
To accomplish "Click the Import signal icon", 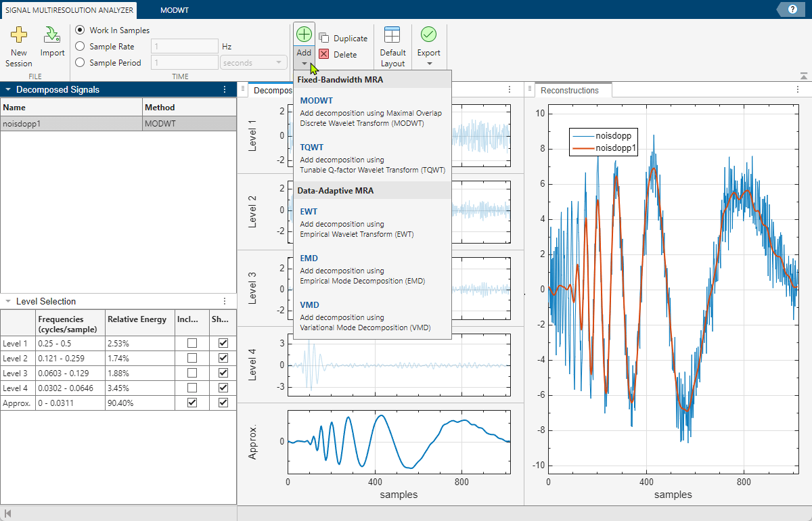I will click(52, 35).
